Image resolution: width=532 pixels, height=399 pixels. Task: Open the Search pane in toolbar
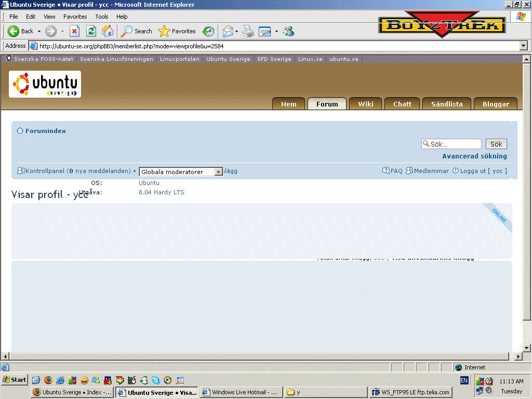137,31
